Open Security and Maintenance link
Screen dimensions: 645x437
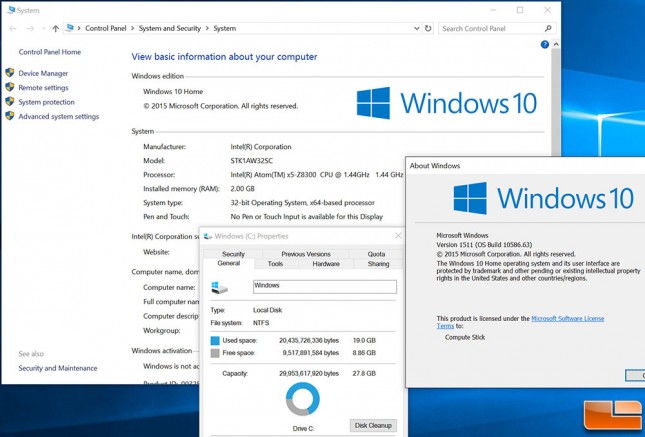point(58,368)
